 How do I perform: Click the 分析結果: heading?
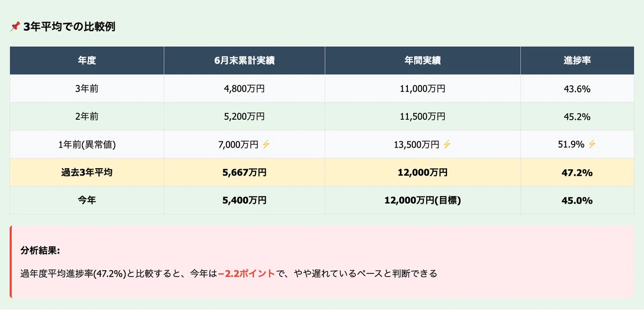click(x=40, y=251)
